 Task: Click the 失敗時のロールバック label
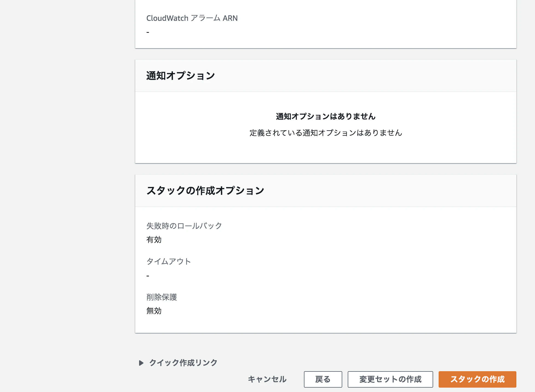click(184, 226)
